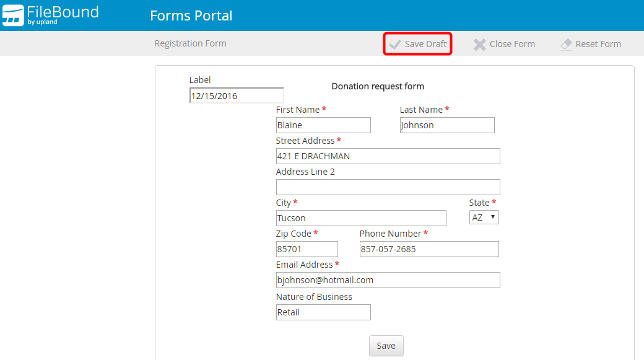The width and height of the screenshot is (644, 360).
Task: Click the Close Form X icon
Action: (x=479, y=45)
